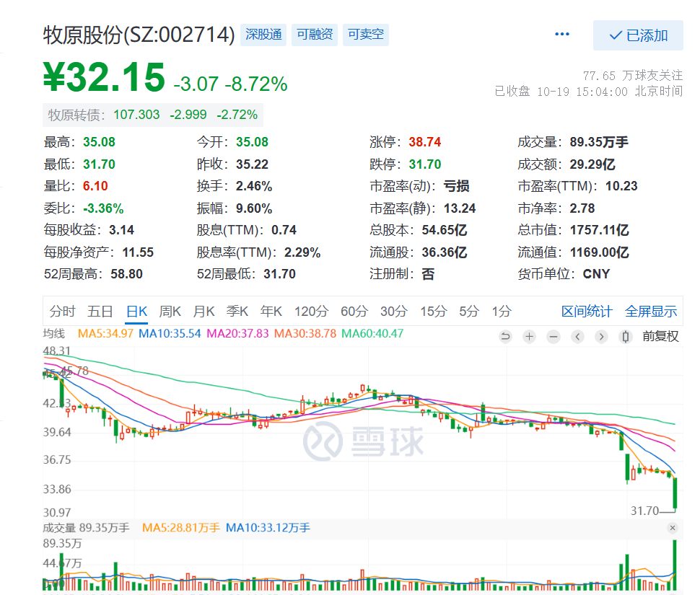
Task: Open 区间统计 range statistics
Action: (x=587, y=311)
